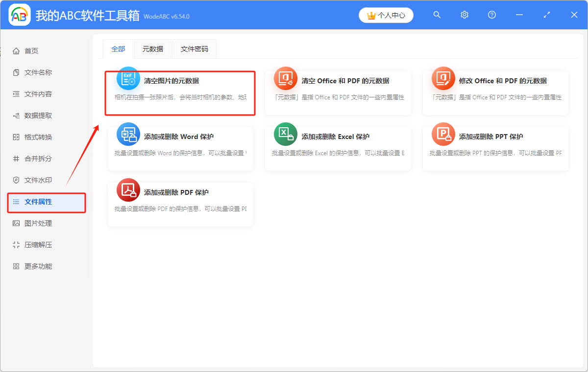Open 个人中心
588x372 pixels.
tap(386, 15)
